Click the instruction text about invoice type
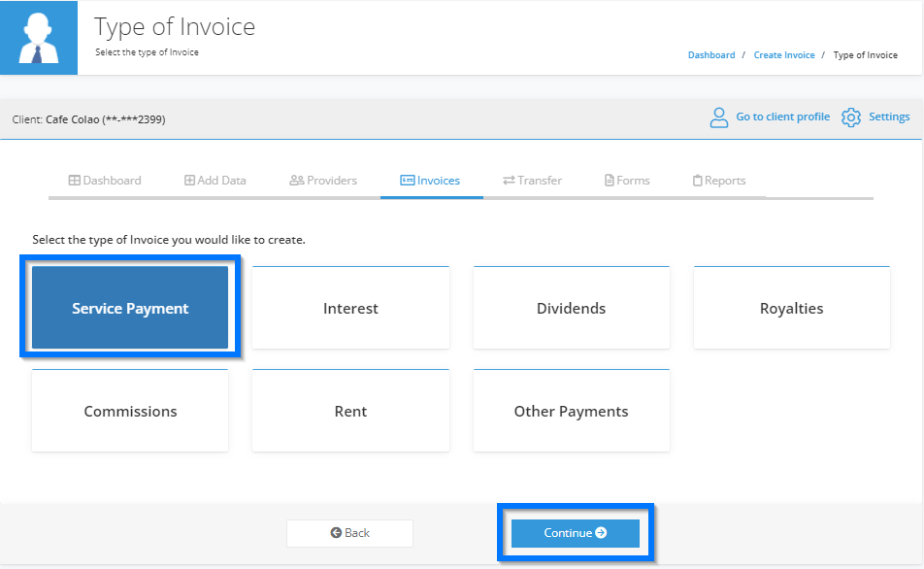The height and width of the screenshot is (569, 924). point(169,240)
